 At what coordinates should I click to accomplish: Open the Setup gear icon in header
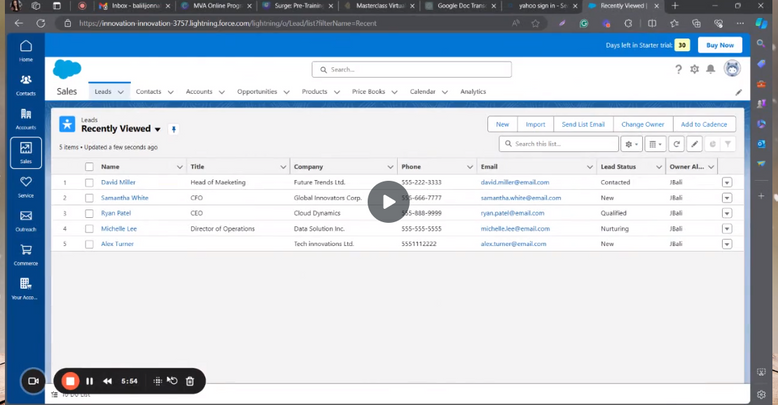tap(695, 69)
